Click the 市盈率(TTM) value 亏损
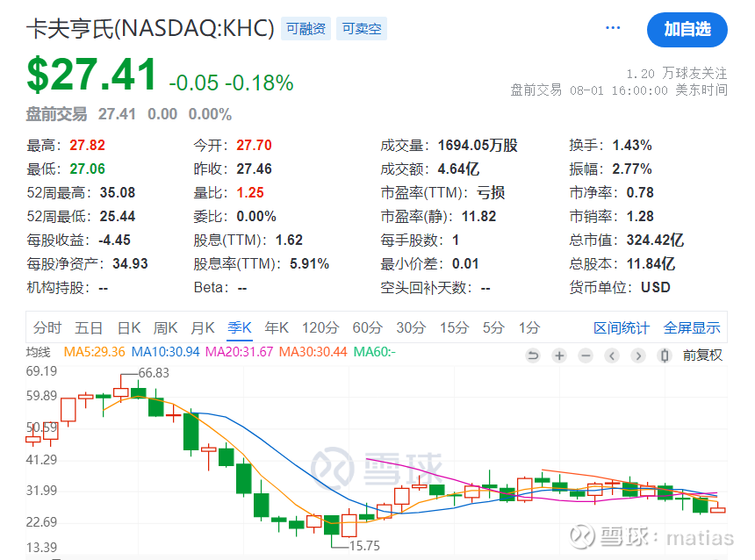Screen dimensions: 755x560 click(x=491, y=192)
